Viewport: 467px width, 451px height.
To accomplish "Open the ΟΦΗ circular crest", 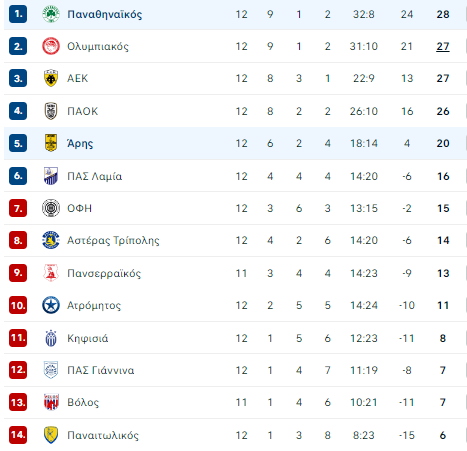I will [x=51, y=208].
